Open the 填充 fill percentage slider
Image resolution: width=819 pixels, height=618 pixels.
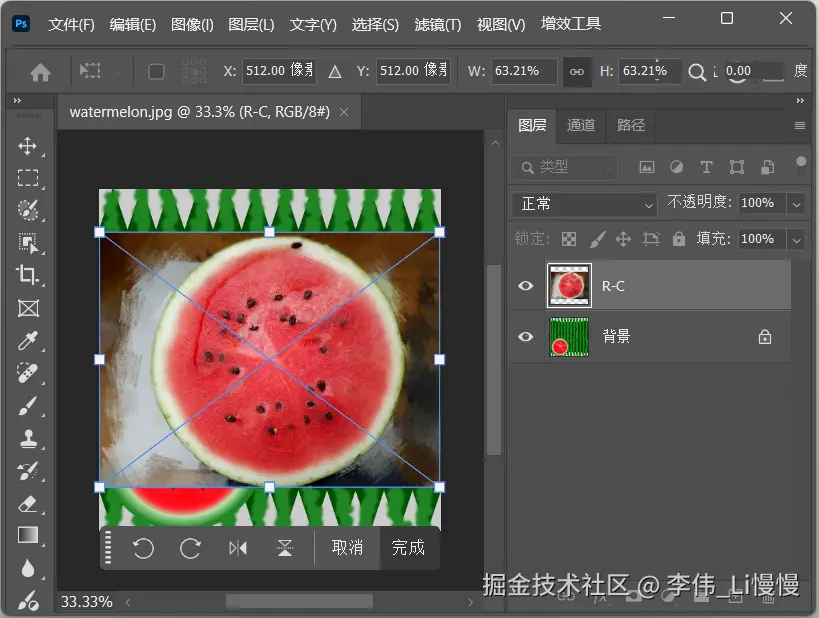click(x=798, y=239)
